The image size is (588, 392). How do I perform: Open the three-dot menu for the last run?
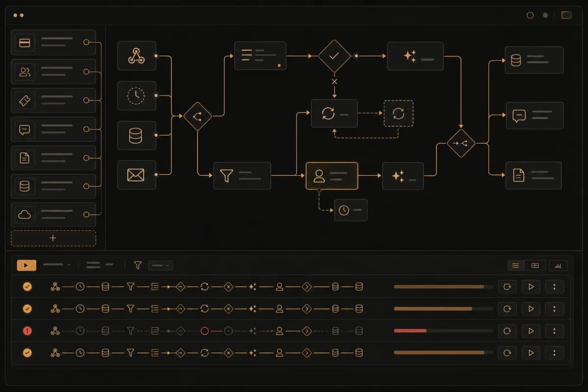(554, 353)
